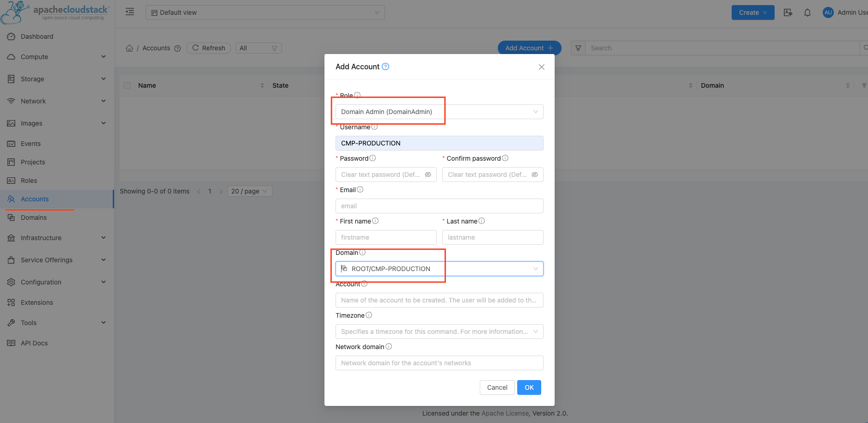Toggle Password field visibility eye icon
This screenshot has height=423, width=868.
(x=428, y=175)
